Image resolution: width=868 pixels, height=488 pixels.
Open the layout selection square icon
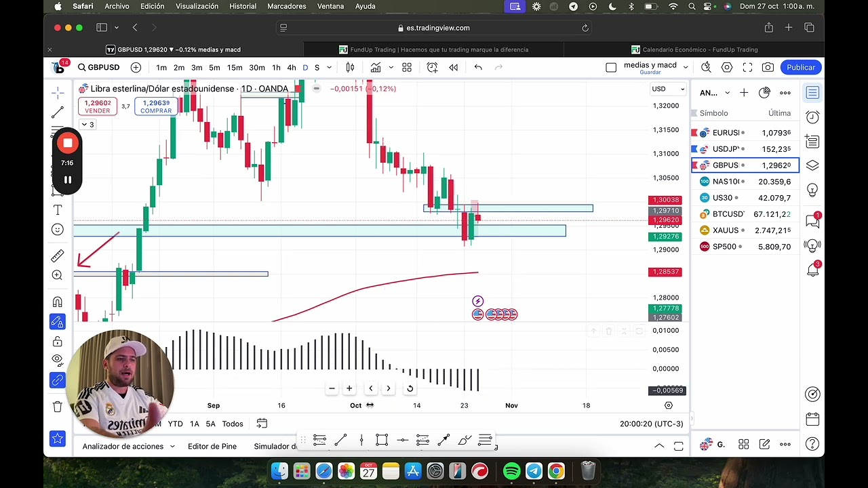coord(611,67)
